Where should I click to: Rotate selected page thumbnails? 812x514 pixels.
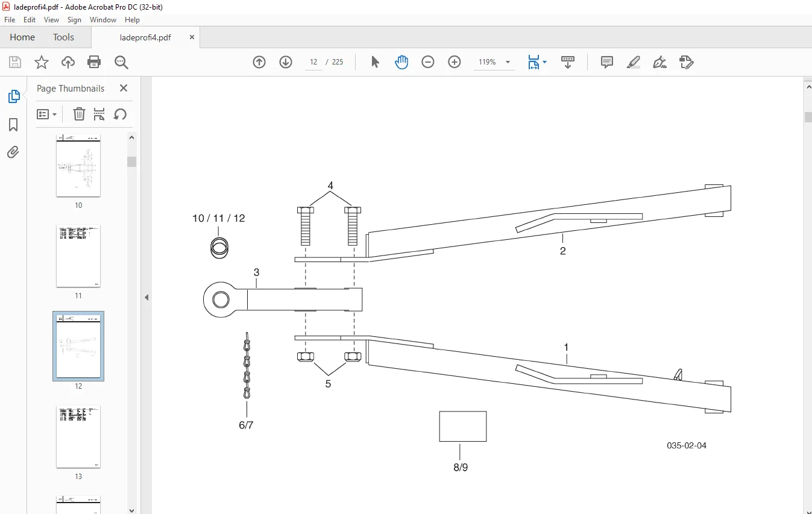tap(120, 114)
